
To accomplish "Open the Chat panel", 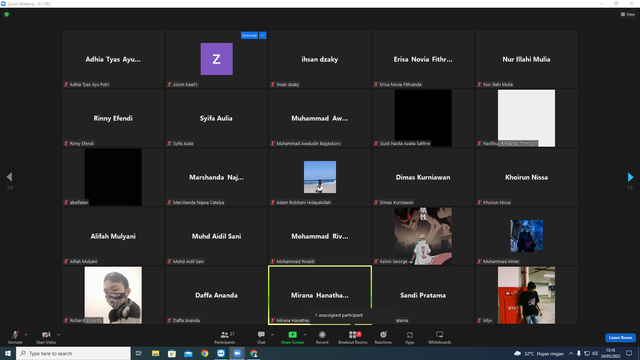I will pyautogui.click(x=261, y=337).
